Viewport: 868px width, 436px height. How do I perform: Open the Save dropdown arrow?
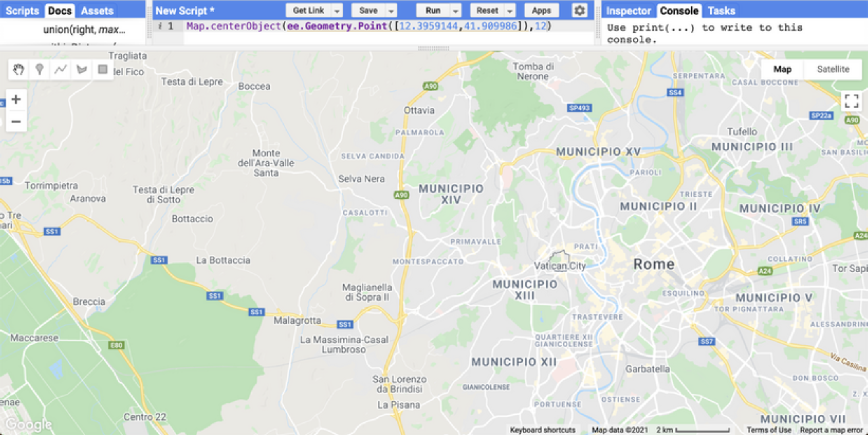(392, 11)
